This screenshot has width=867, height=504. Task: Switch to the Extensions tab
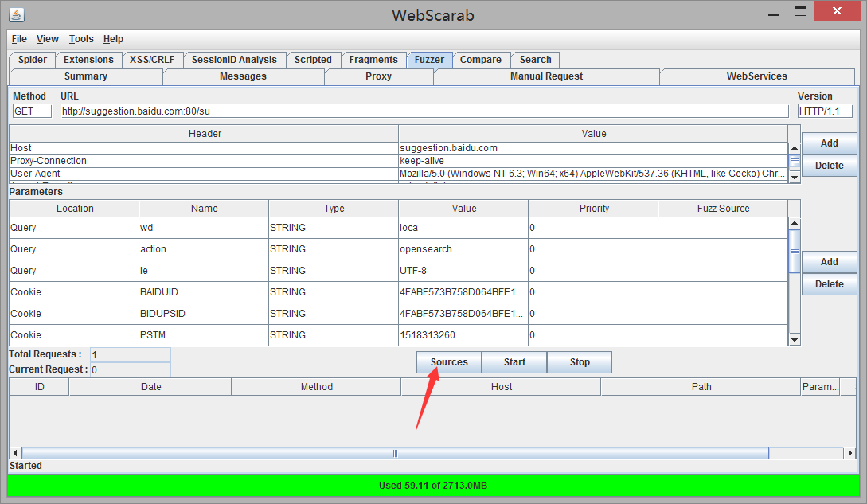point(88,60)
